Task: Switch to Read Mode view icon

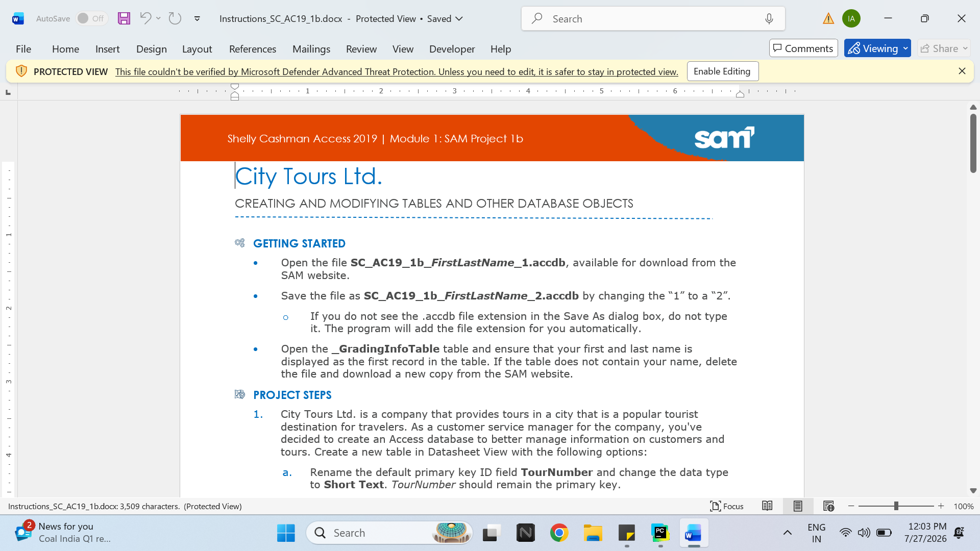Action: (767, 506)
